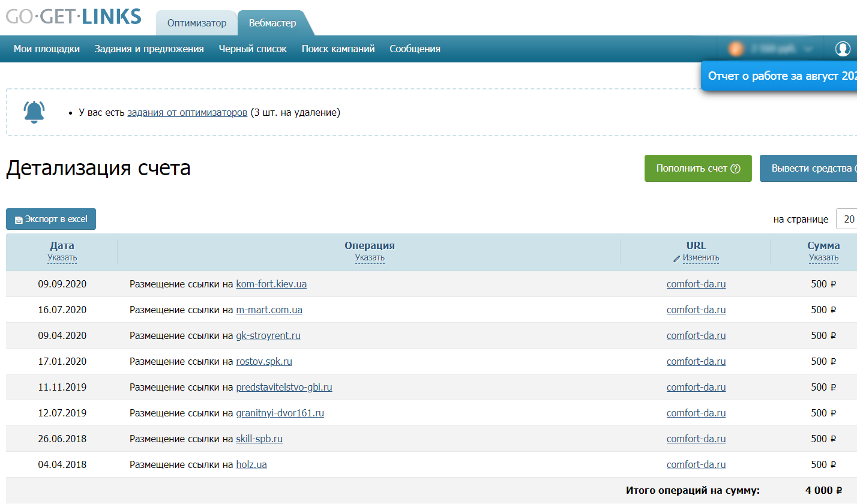Click the date 12.07.2019
This screenshot has width=857, height=504.
[x=62, y=413]
